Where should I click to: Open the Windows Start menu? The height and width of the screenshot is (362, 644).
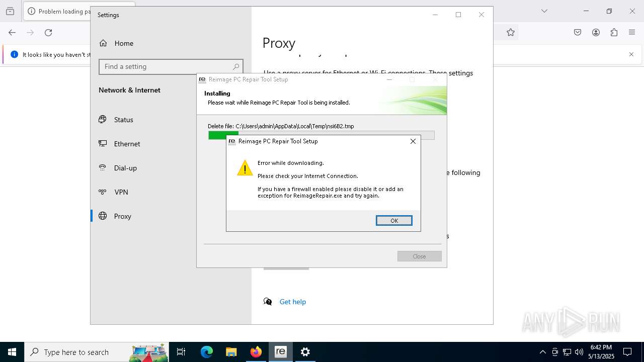tap(12, 352)
